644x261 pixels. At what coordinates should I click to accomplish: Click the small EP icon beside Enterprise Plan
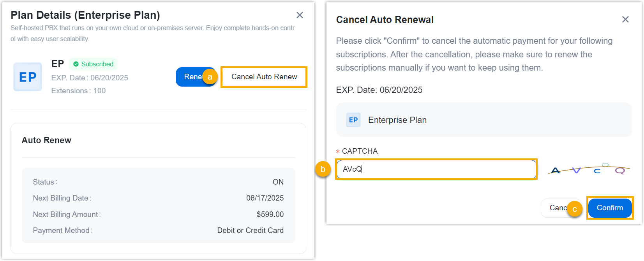point(353,120)
